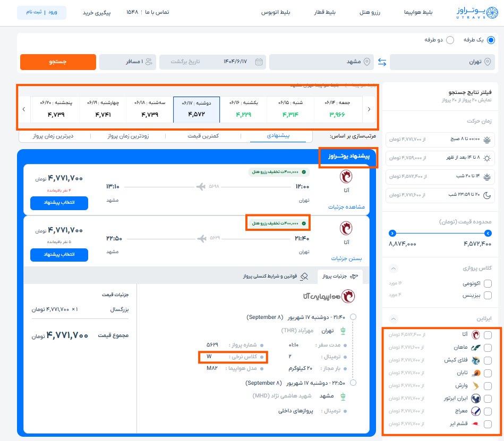Sort by کمترین قیمت
Image resolution: width=504 pixels, height=441 pixels.
[x=203, y=136]
